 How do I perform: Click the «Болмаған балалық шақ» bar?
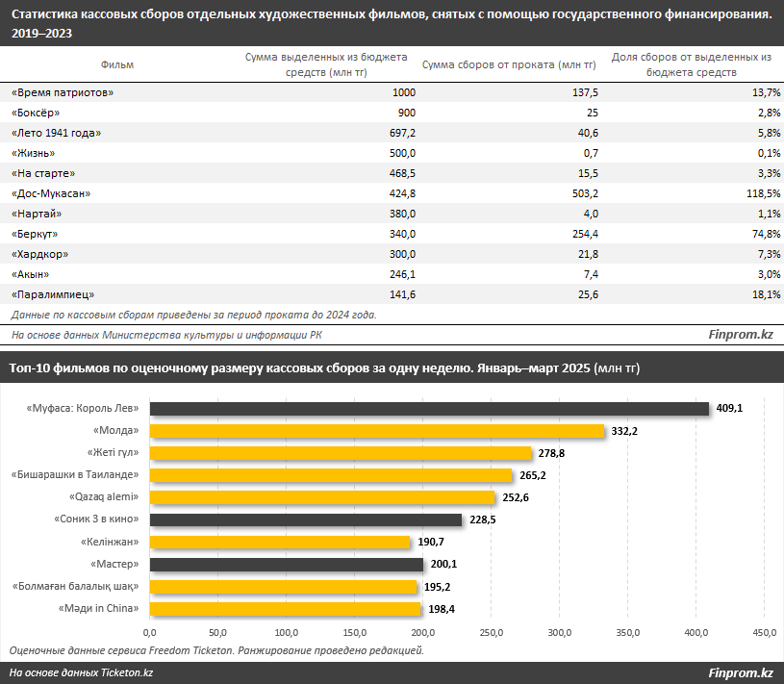pos(283,587)
